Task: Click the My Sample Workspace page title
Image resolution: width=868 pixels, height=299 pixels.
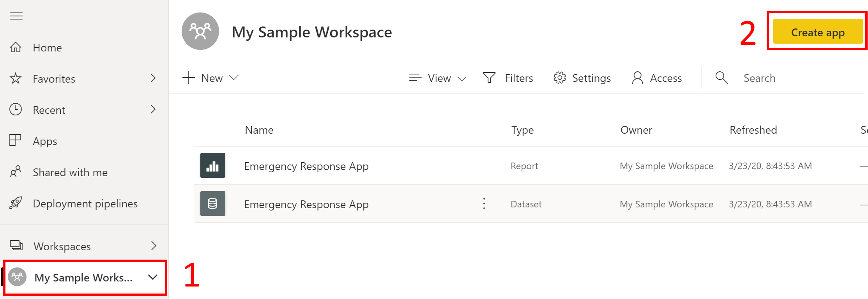Action: (312, 32)
